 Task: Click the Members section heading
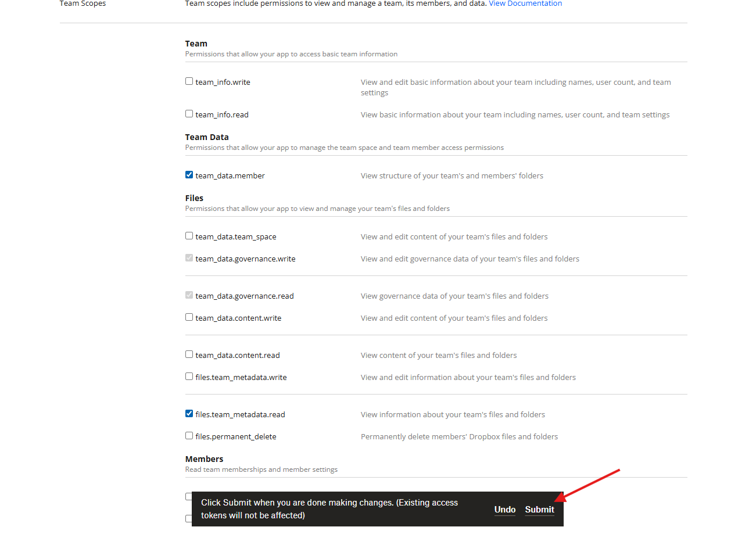[x=204, y=459]
